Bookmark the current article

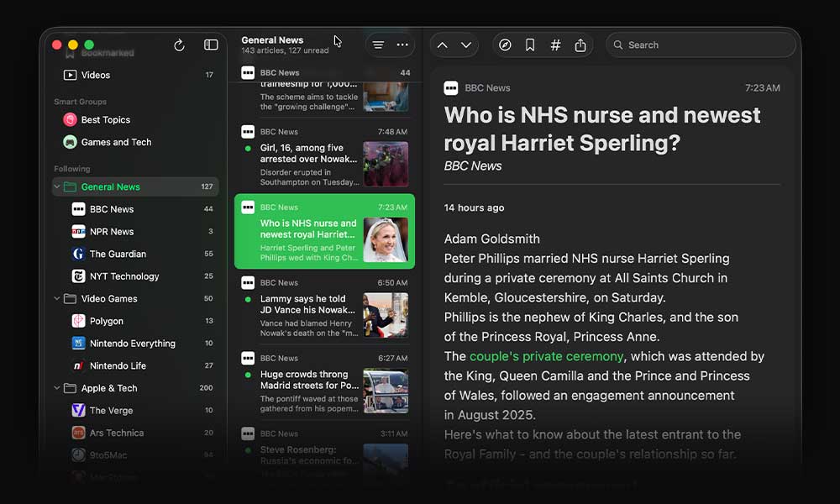[x=530, y=45]
